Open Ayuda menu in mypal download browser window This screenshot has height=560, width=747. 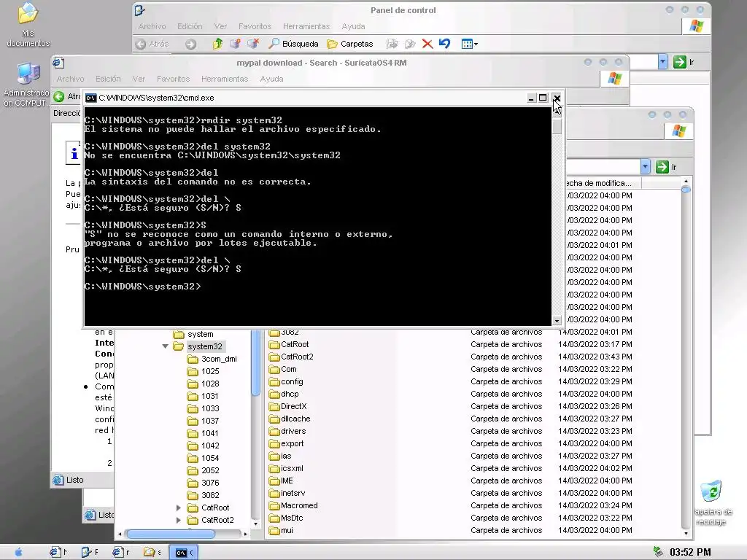[271, 79]
